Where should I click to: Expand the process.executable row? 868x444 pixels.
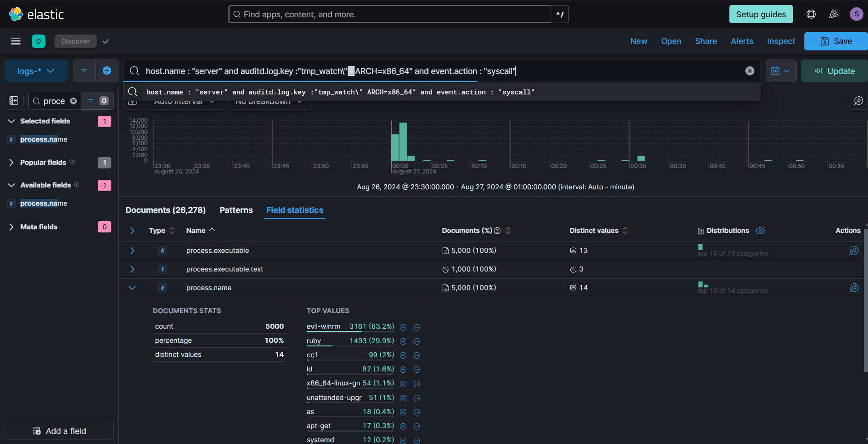pos(132,251)
